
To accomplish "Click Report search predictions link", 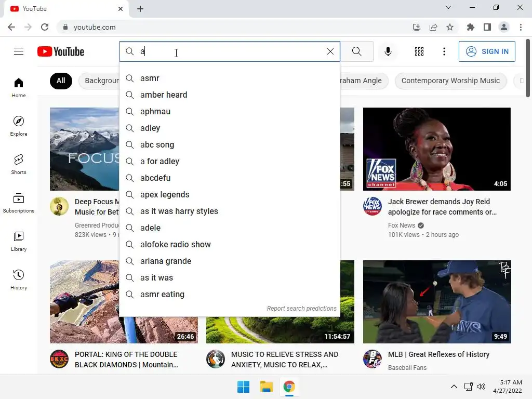I will pyautogui.click(x=301, y=309).
